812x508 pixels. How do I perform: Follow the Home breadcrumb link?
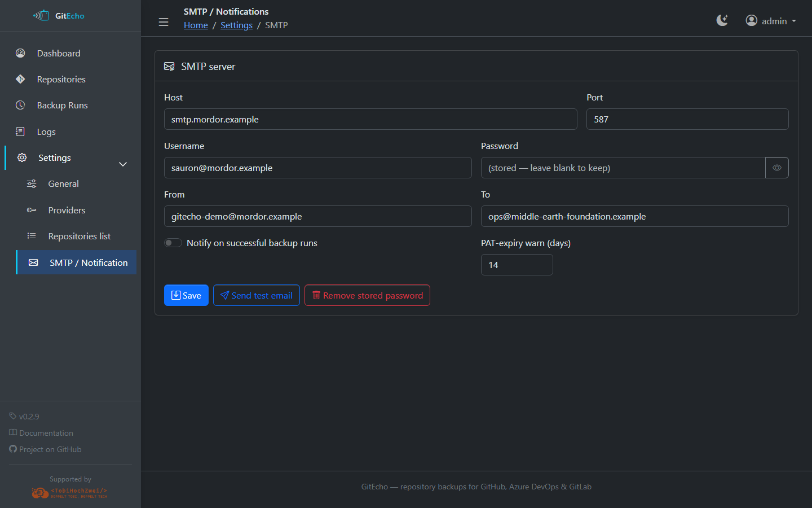pos(196,25)
